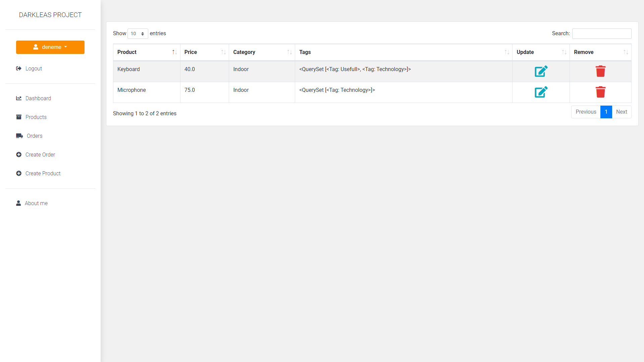Image resolution: width=644 pixels, height=362 pixels.
Task: Click edit icon for Keyboard product
Action: click(541, 71)
